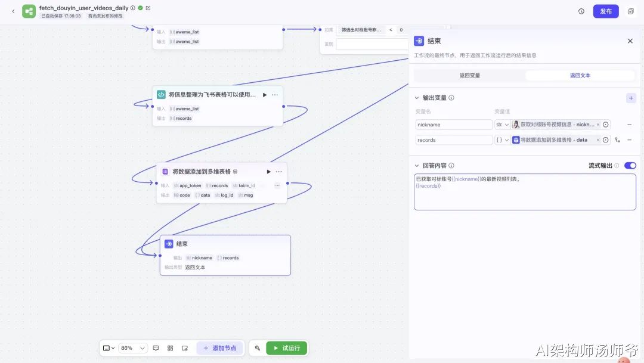
Task: Close the 结束 node settings panel
Action: click(630, 41)
